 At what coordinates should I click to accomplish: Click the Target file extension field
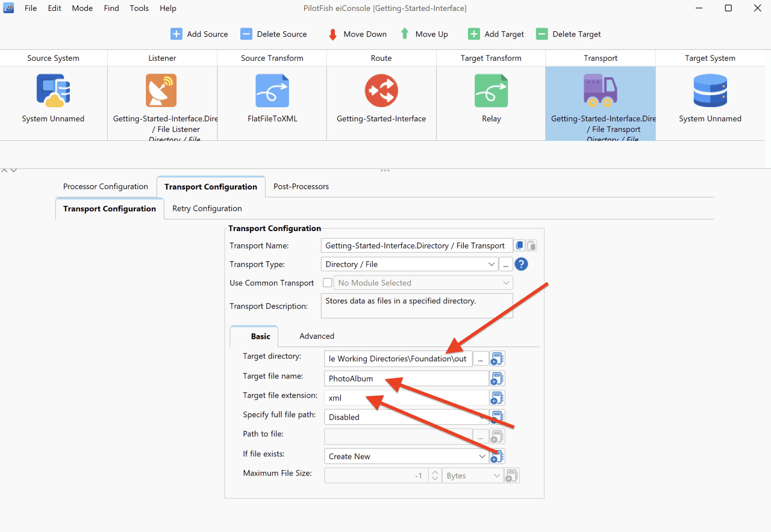406,398
